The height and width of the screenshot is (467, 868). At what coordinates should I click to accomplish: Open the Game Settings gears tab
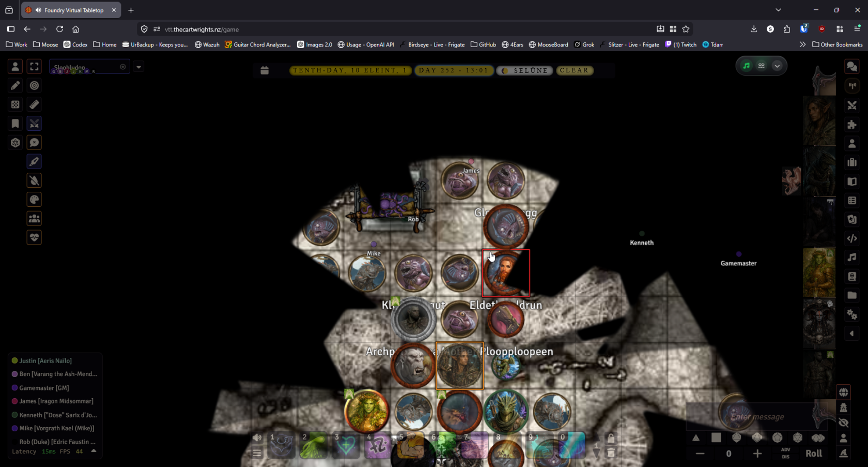pos(852,314)
